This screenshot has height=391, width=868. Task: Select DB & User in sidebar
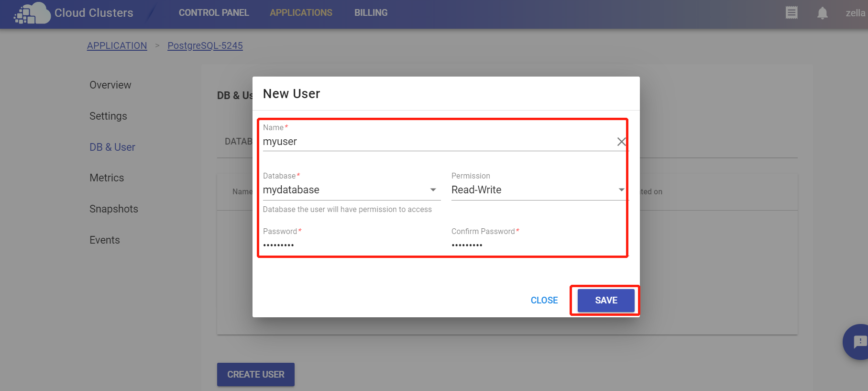pyautogui.click(x=112, y=147)
